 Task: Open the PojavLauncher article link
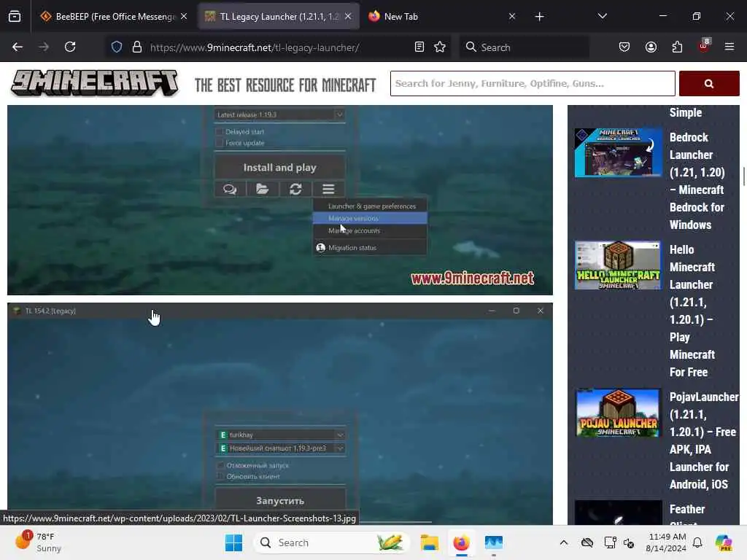click(x=704, y=440)
